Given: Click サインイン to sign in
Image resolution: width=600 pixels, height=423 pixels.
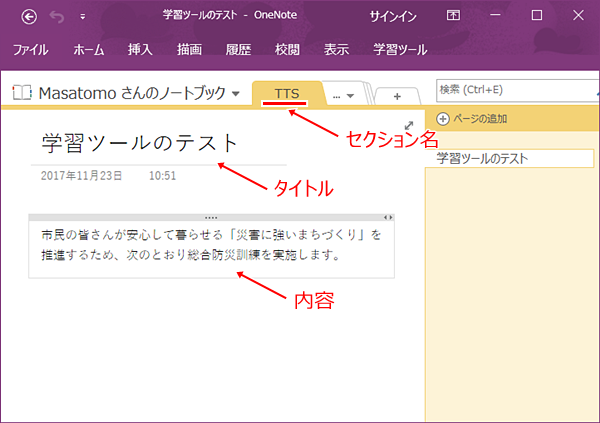Looking at the screenshot, I should click(393, 16).
